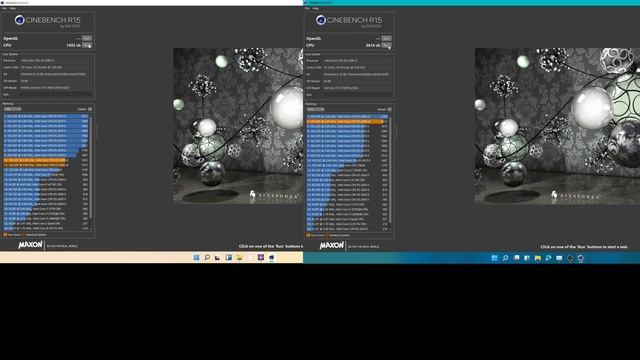640x360 pixels.
Task: Select the first orange-highlighted ranking row in left window
Action: click(x=46, y=160)
